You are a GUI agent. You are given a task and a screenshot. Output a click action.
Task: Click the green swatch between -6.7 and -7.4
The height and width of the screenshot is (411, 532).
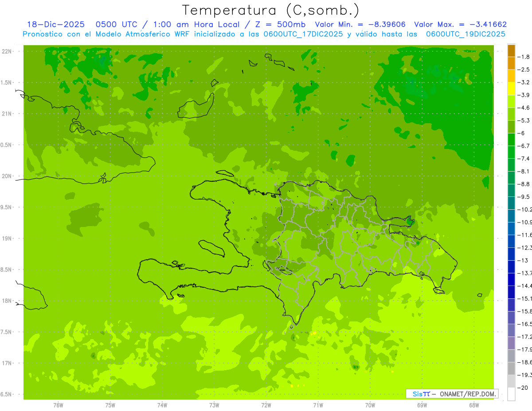click(511, 152)
